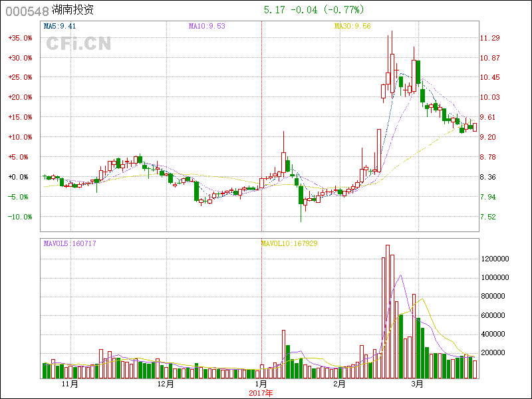Click the +35.0% percentage axis label
Viewport: 532px width, 399px height.
pos(20,38)
